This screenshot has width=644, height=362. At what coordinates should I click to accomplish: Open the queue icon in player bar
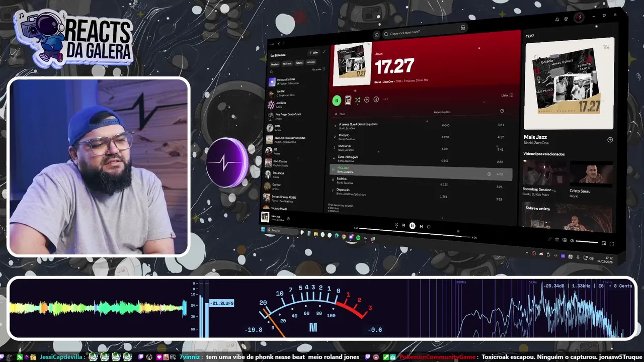[557, 240]
